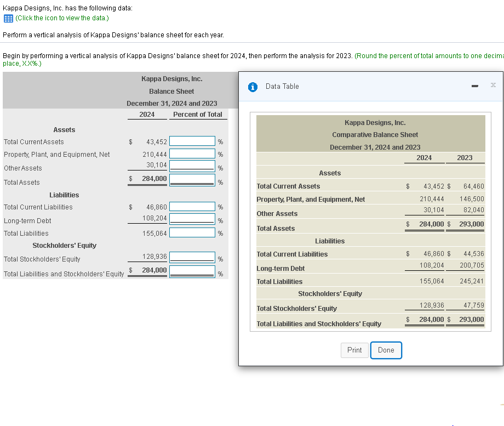This screenshot has height=426, width=504.
Task: Click the Total Liabilities percent input
Action: (x=192, y=232)
